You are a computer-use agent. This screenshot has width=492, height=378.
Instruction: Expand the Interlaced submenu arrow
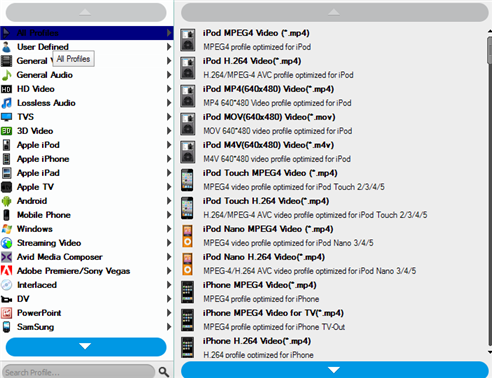[x=169, y=285]
